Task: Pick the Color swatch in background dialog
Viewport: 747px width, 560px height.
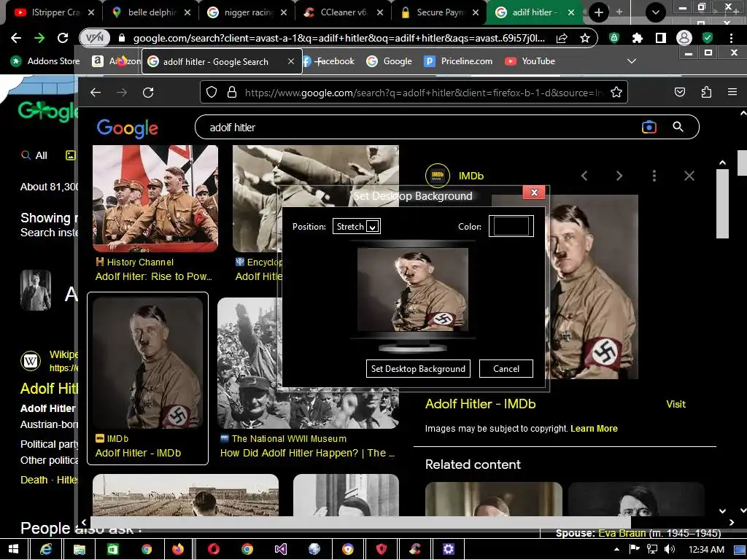Action: pos(511,226)
